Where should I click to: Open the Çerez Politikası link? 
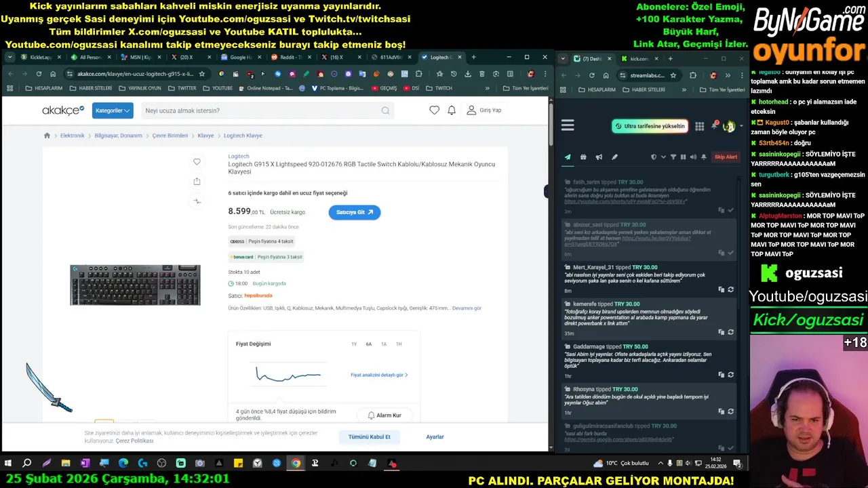pos(134,441)
